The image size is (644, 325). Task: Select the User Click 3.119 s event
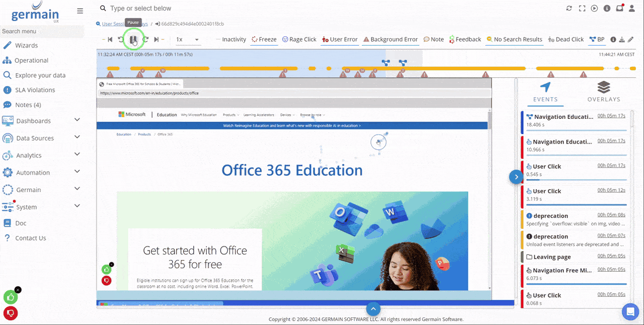click(x=575, y=195)
